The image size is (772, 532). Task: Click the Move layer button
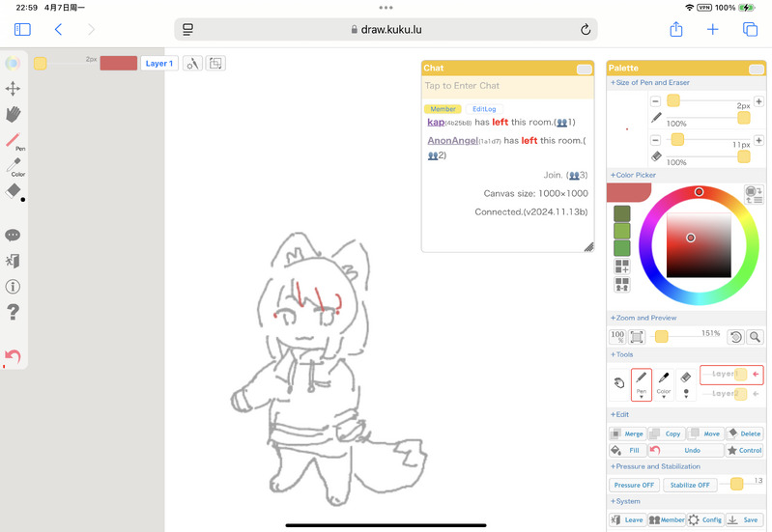[705, 434]
